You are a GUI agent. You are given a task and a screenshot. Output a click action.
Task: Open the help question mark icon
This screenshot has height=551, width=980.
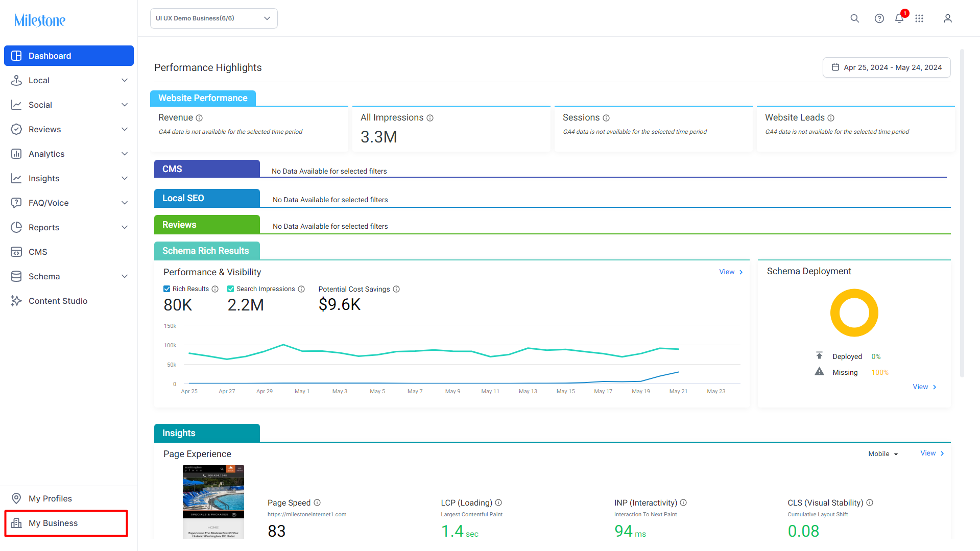(879, 18)
